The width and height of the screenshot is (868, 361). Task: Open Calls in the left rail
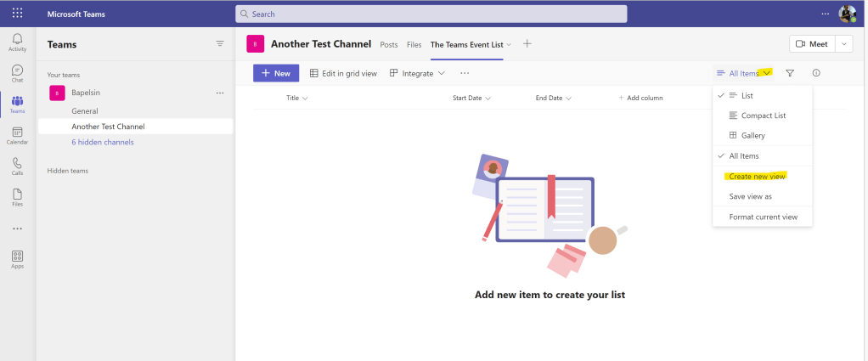(17, 166)
